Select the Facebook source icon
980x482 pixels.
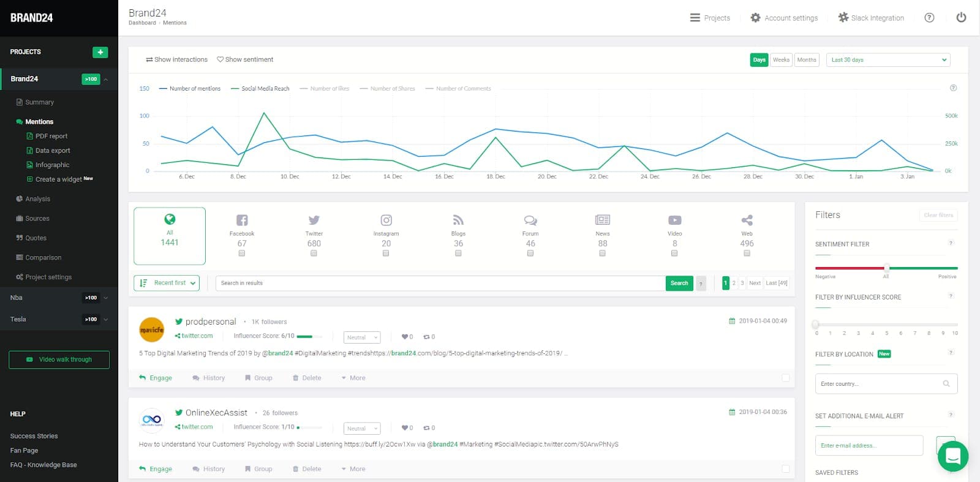(242, 220)
